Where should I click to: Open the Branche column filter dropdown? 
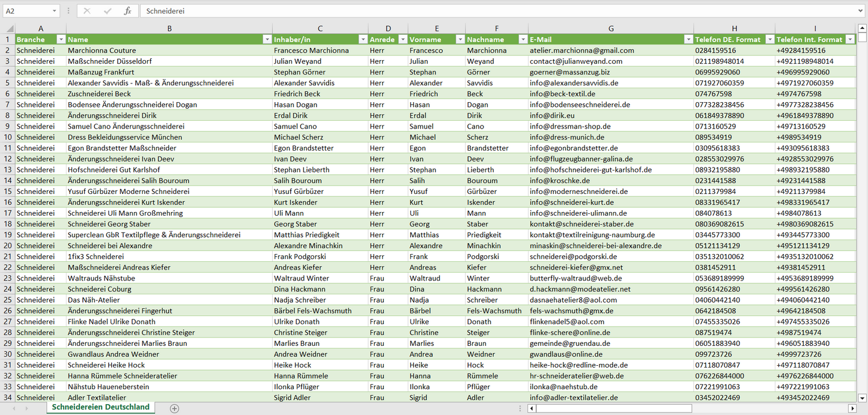coord(61,40)
